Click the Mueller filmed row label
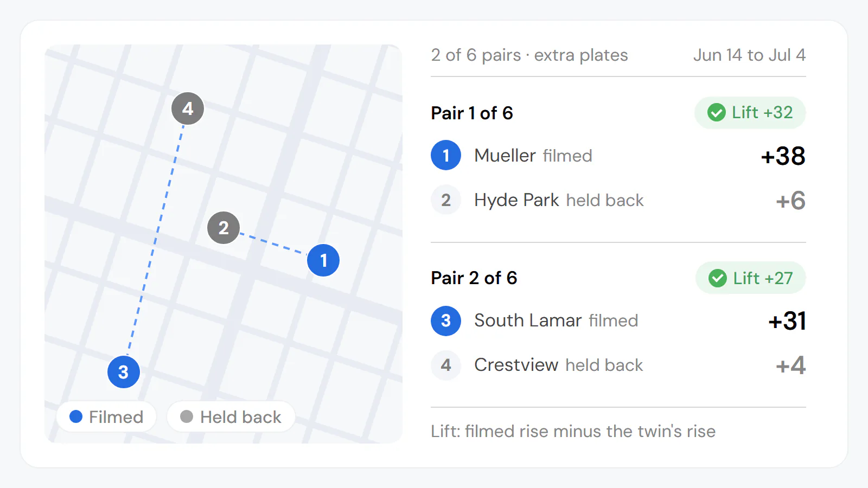This screenshot has height=488, width=868. (x=533, y=156)
